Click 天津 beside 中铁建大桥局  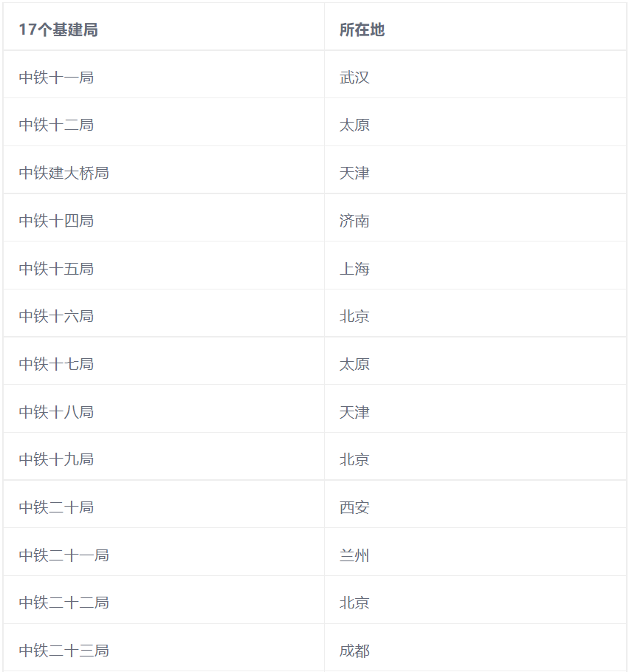point(354,173)
